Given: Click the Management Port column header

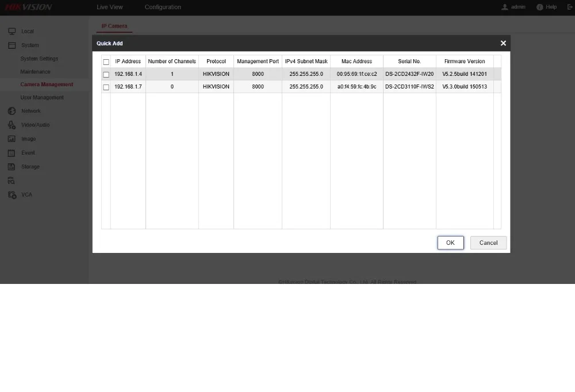Looking at the screenshot, I should [x=258, y=62].
